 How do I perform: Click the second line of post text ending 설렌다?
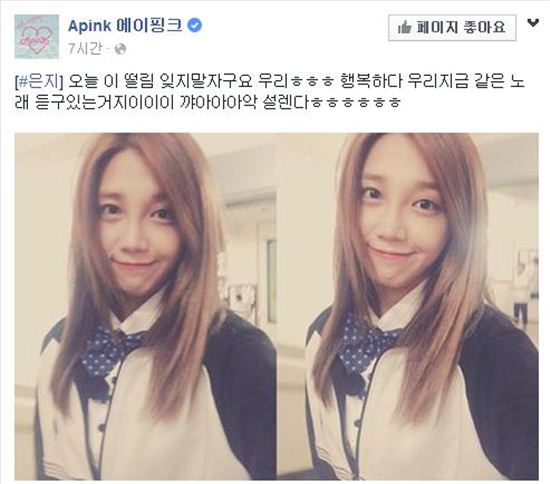207,102
